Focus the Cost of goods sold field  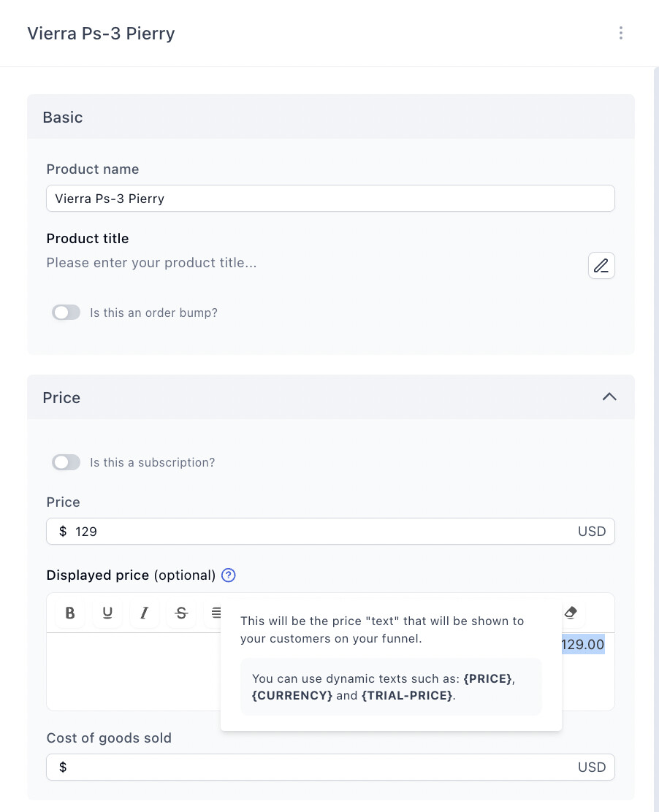(x=321, y=767)
